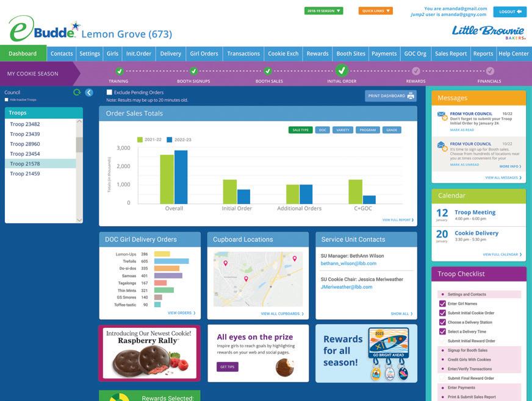
Task: Select Troop 21578 in troop list
Action: click(40, 163)
